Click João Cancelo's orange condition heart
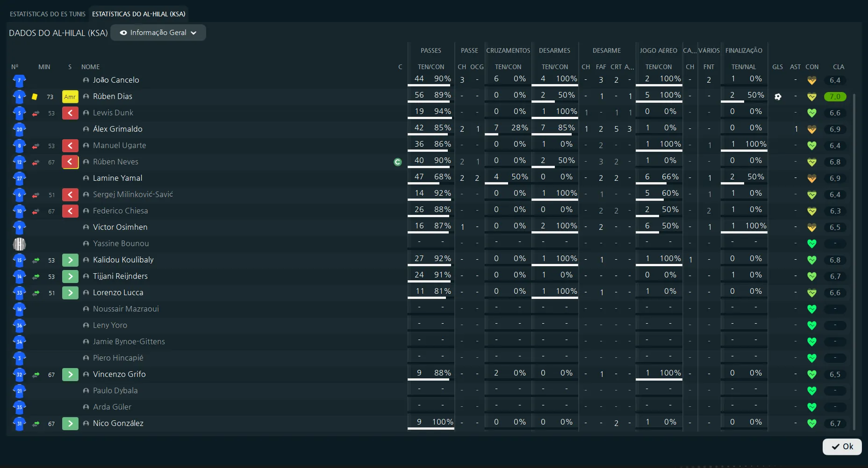The width and height of the screenshot is (868, 468). 812,80
